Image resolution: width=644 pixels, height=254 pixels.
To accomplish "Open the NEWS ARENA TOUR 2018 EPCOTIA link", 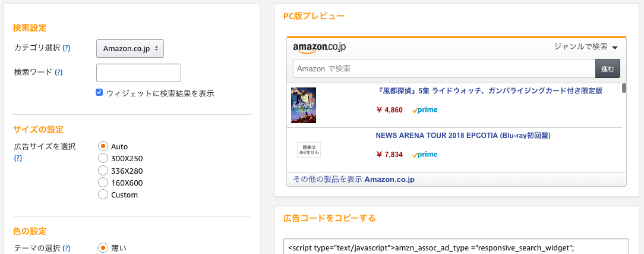I will point(463,135).
